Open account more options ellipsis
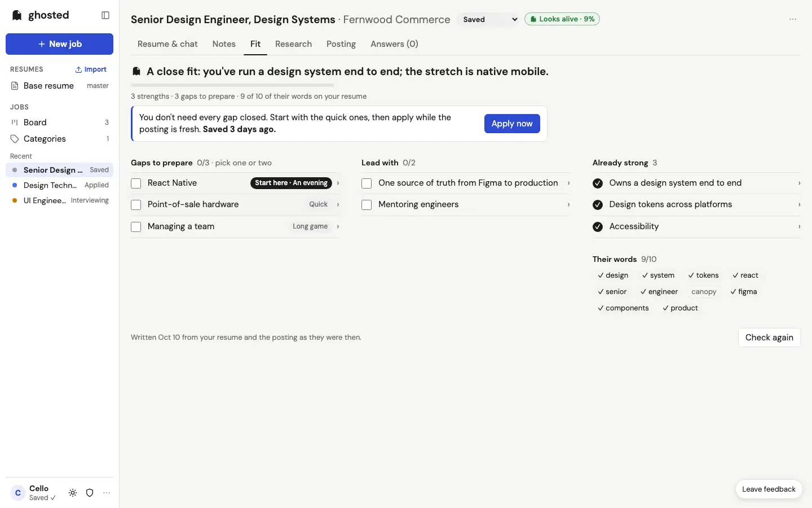812x508 pixels. 107,493
